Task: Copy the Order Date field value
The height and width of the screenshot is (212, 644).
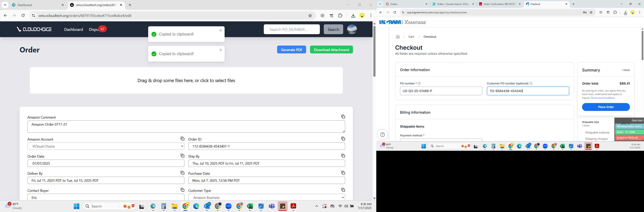Action: (x=182, y=156)
